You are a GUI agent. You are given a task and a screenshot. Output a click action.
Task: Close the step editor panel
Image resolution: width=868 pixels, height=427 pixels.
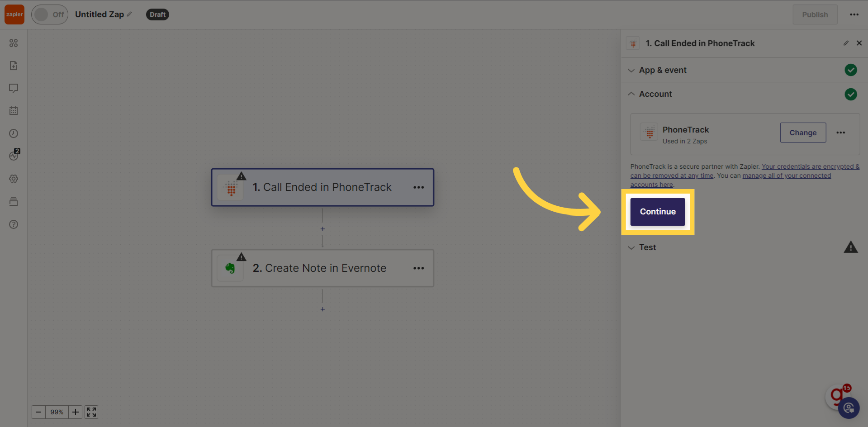tap(859, 43)
